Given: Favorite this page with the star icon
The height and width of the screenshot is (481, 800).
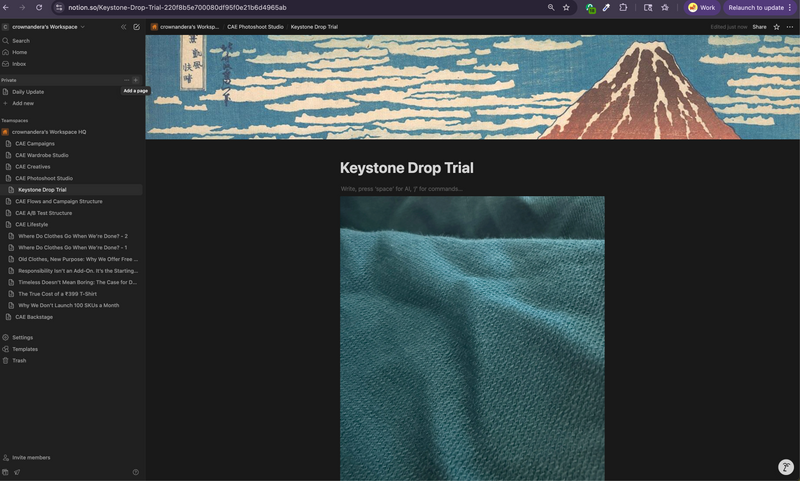Looking at the screenshot, I should (x=776, y=27).
